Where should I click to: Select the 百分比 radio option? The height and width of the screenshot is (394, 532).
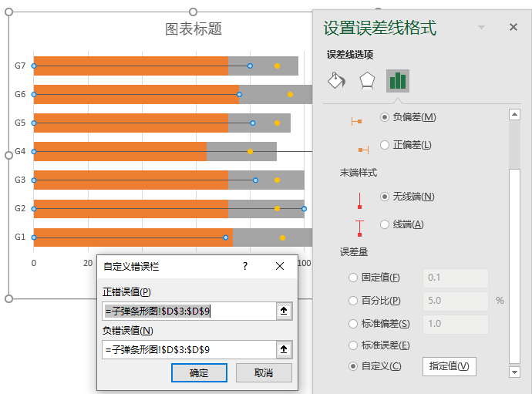pos(354,301)
